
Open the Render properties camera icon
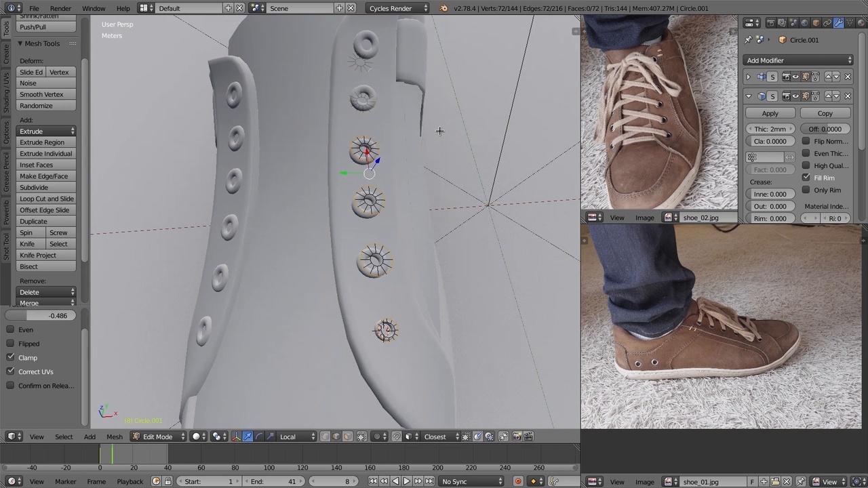(771, 22)
